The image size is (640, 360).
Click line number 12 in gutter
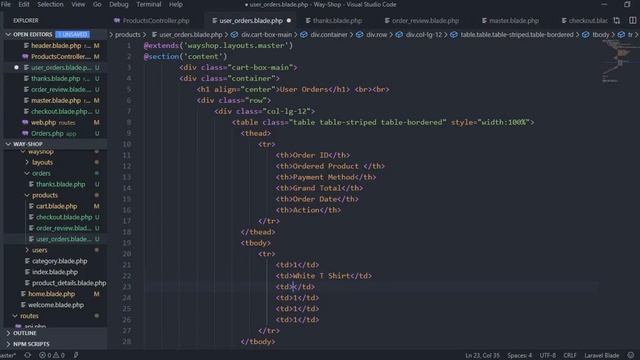127,166
